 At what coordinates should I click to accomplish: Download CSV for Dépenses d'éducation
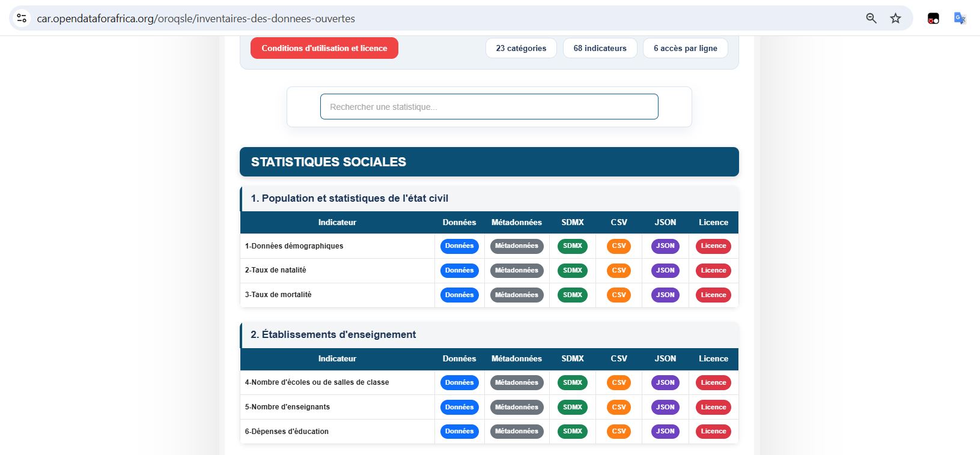pos(619,432)
